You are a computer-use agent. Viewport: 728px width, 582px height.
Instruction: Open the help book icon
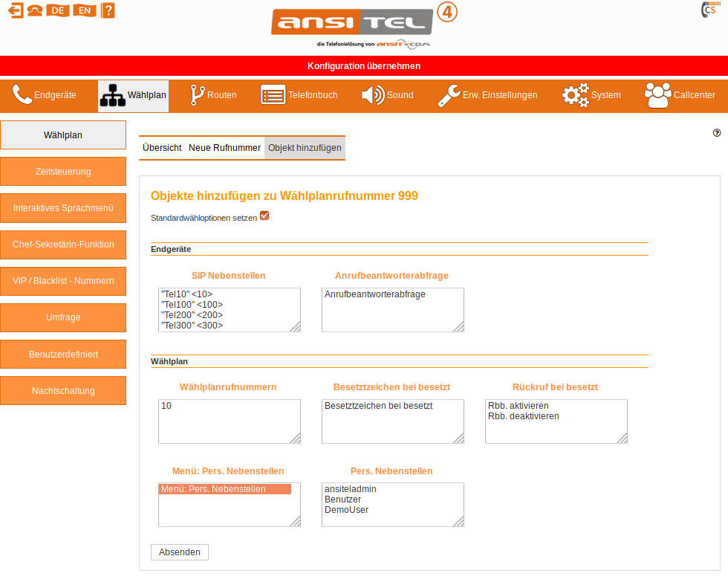[x=108, y=10]
